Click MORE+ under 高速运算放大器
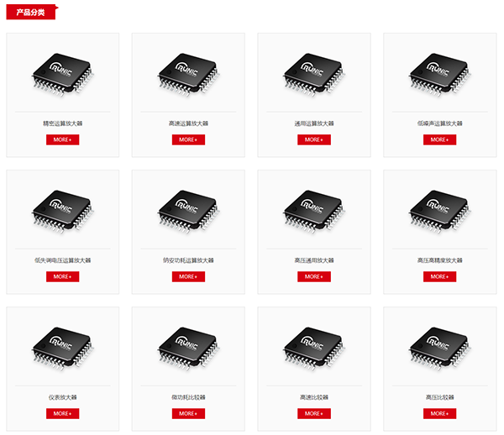The image size is (504, 435). coord(188,139)
